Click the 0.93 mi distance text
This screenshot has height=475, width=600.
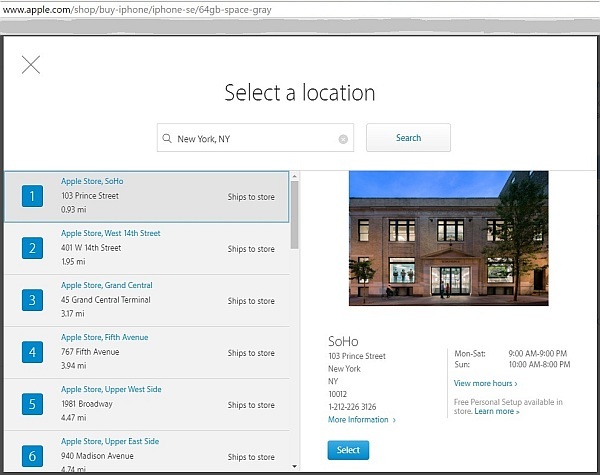point(73,209)
